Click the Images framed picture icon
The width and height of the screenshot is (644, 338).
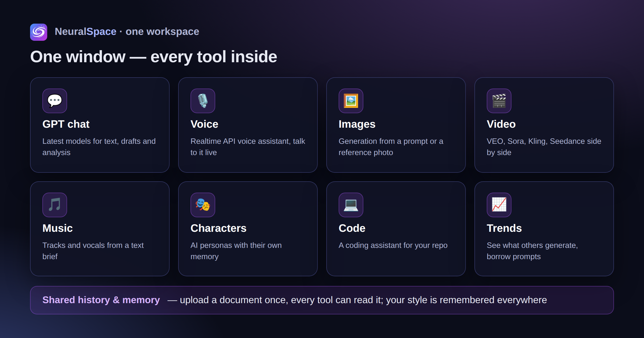click(x=351, y=101)
